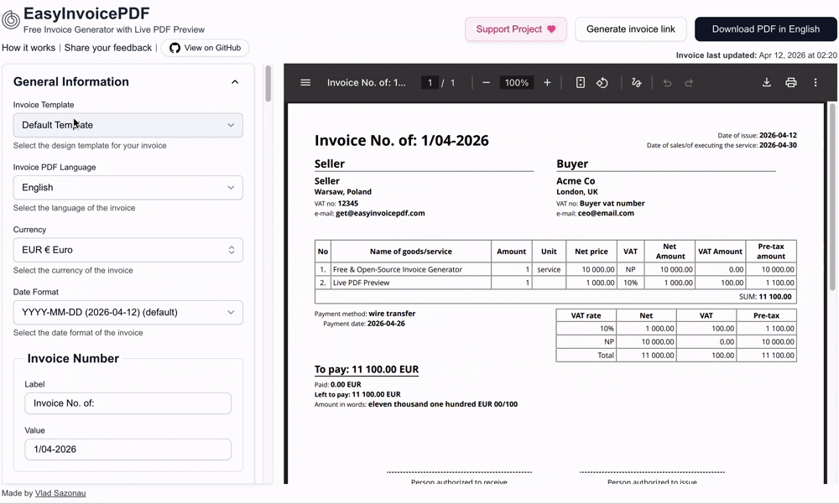839x504 pixels.
Task: Click Generate invoice link button
Action: tap(631, 29)
